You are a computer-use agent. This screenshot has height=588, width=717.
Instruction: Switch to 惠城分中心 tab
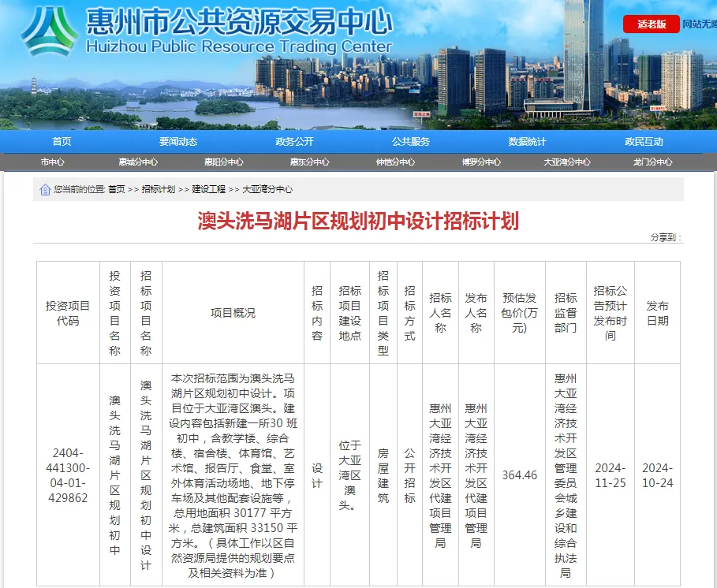[x=138, y=162]
